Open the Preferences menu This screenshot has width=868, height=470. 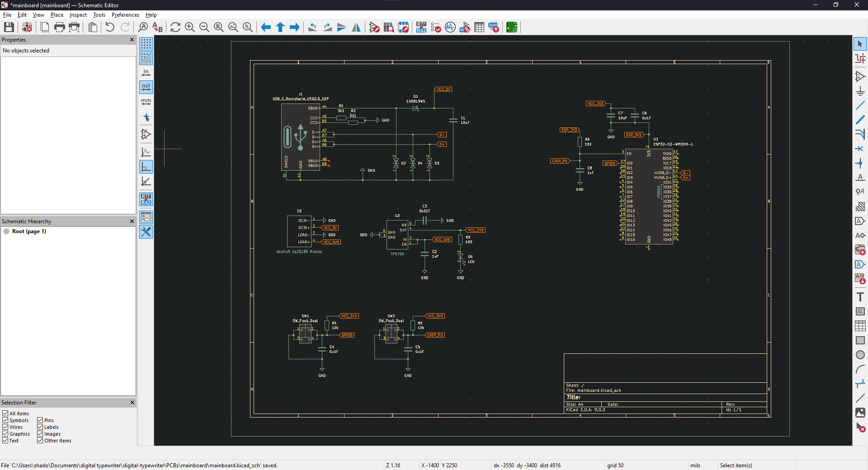click(125, 15)
